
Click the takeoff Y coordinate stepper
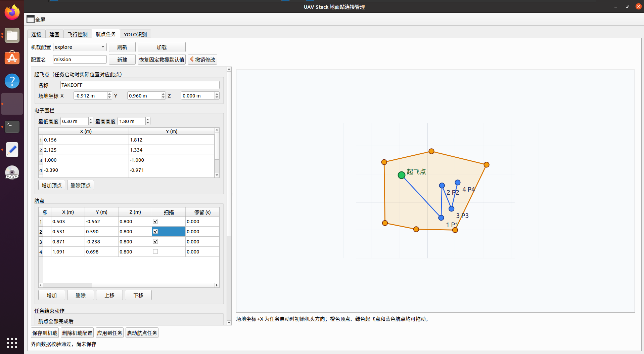tap(163, 96)
